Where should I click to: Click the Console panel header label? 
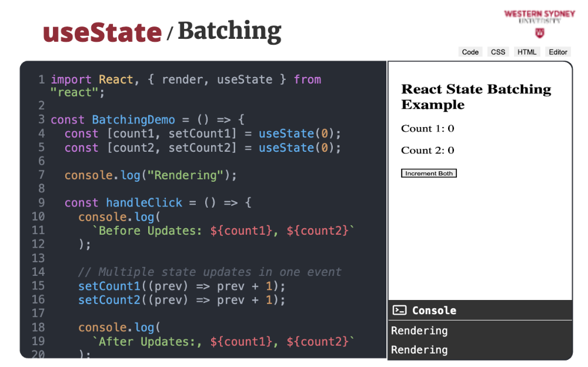(434, 311)
